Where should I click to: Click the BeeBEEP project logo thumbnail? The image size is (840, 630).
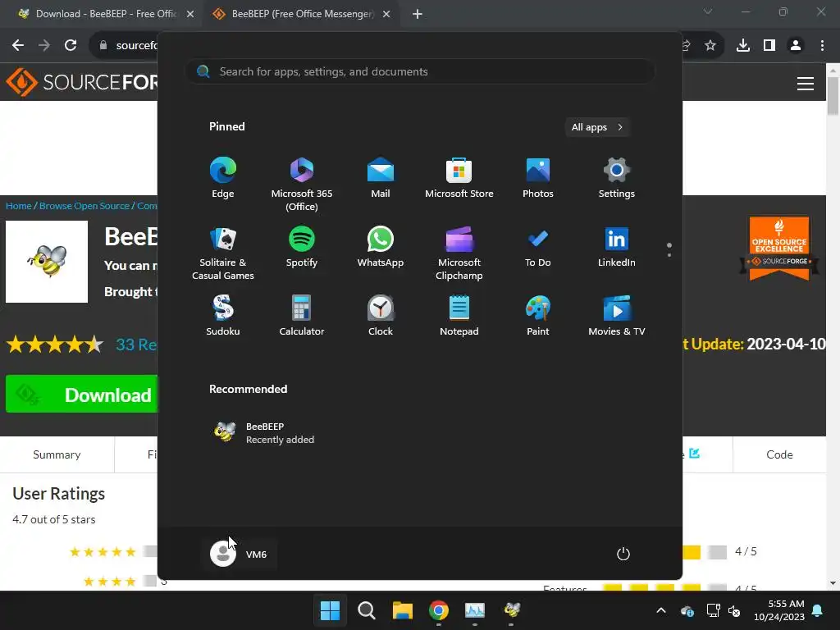[x=47, y=262]
